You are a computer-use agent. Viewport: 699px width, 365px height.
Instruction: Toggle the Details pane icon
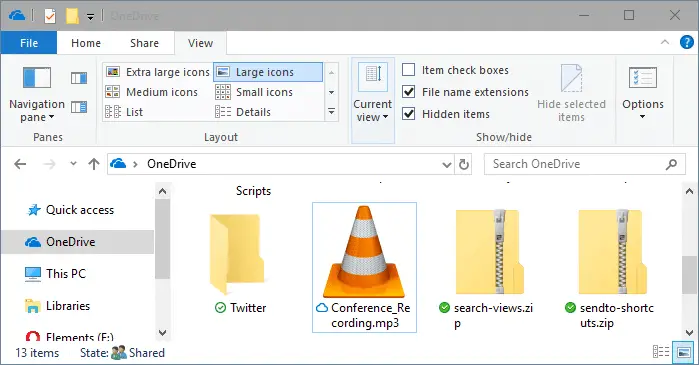click(x=79, y=107)
